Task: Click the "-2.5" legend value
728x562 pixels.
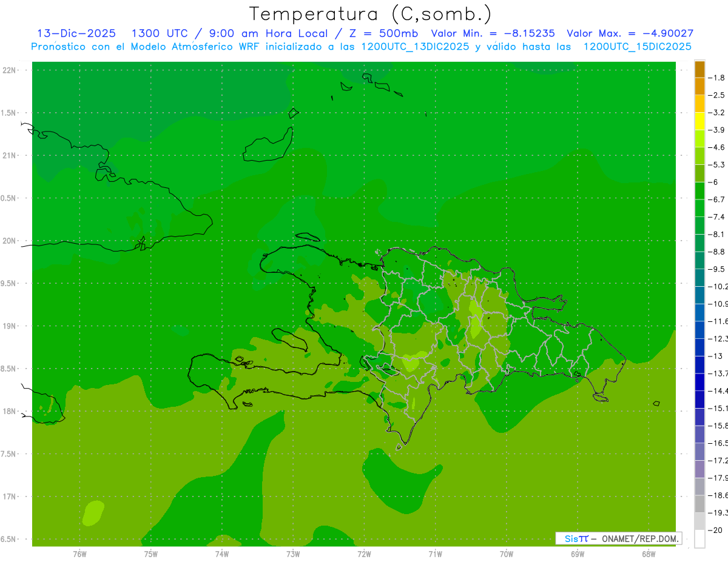Action: (717, 95)
